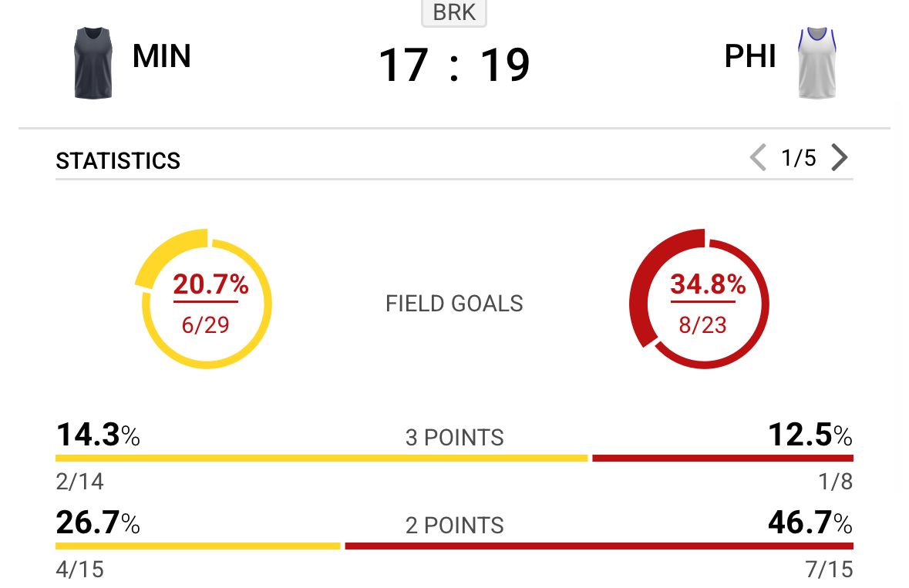The height and width of the screenshot is (588, 909).
Task: Click the 20.7% MIN field goal percentage
Action: 210,285
